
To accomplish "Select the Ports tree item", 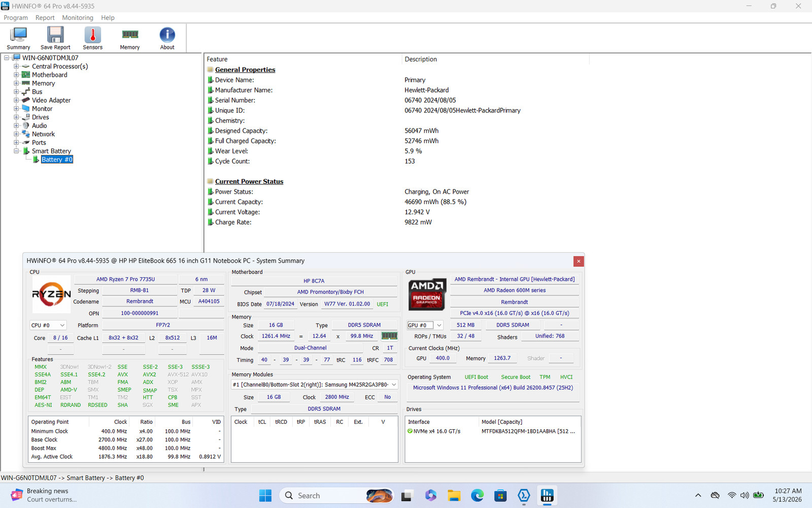I will (39, 143).
